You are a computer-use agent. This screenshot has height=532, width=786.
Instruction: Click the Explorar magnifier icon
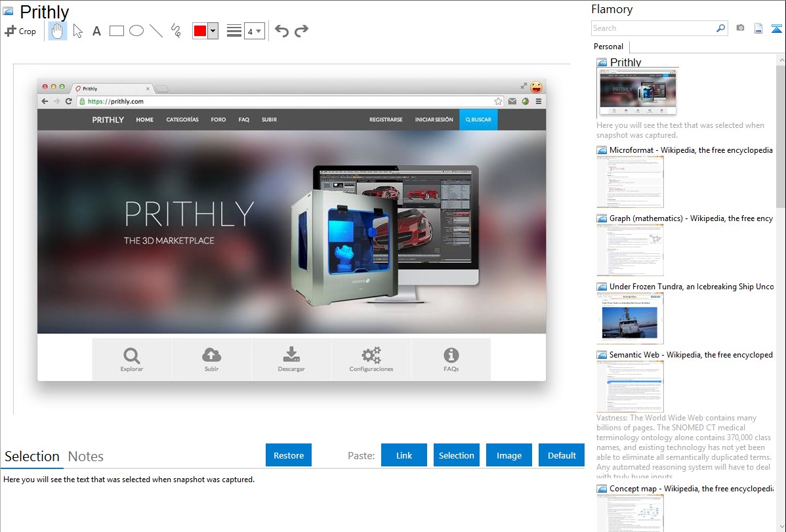[132, 356]
